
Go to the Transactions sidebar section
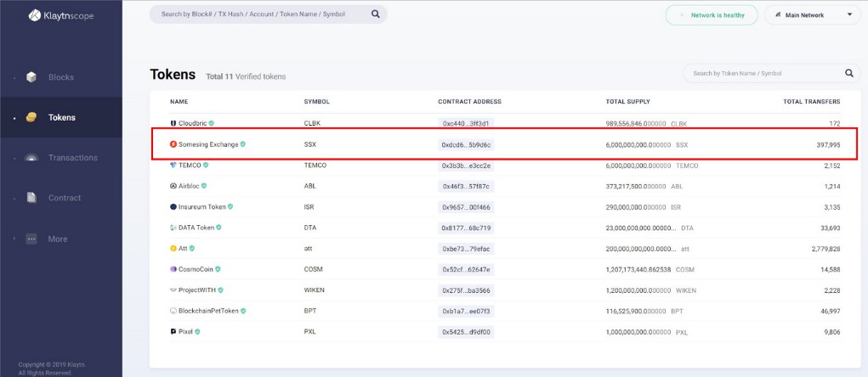(61, 158)
